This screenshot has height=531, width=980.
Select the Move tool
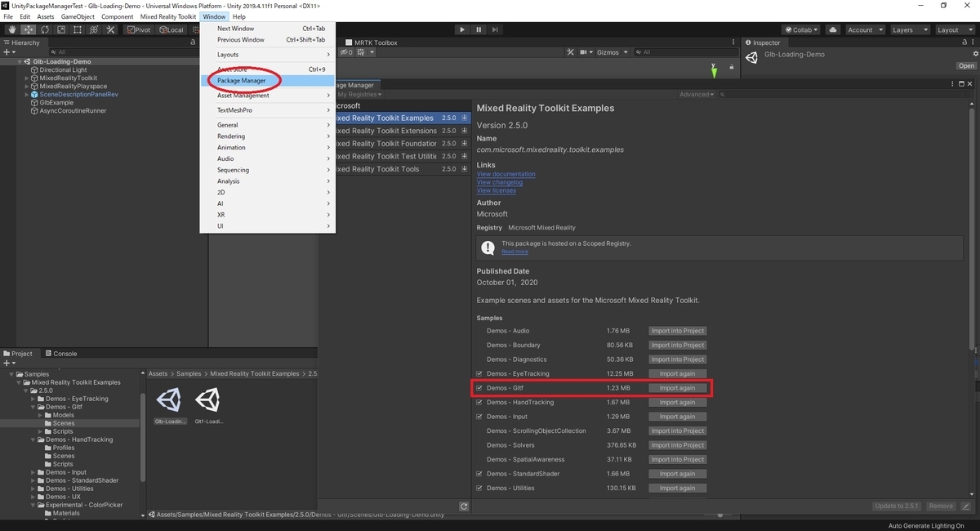click(x=28, y=29)
